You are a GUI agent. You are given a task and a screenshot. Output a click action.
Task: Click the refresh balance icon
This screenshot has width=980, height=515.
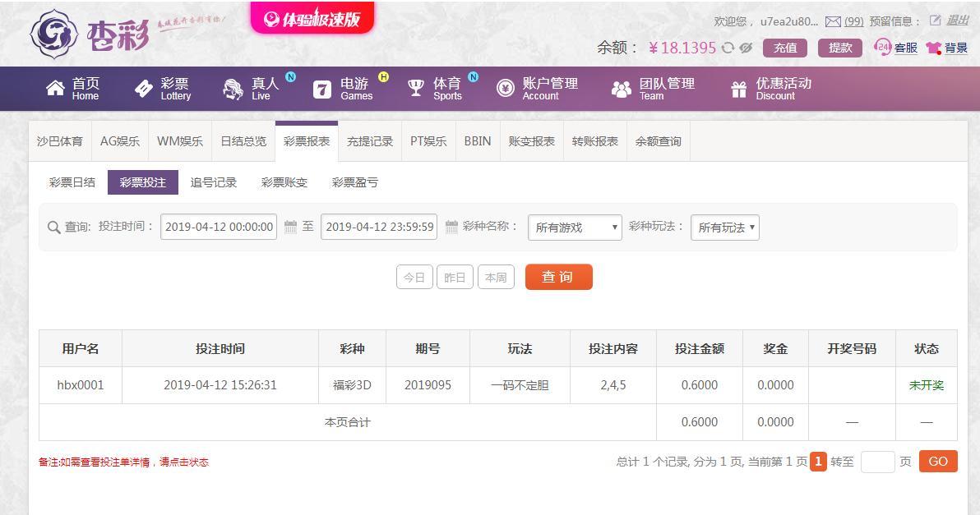(x=728, y=48)
